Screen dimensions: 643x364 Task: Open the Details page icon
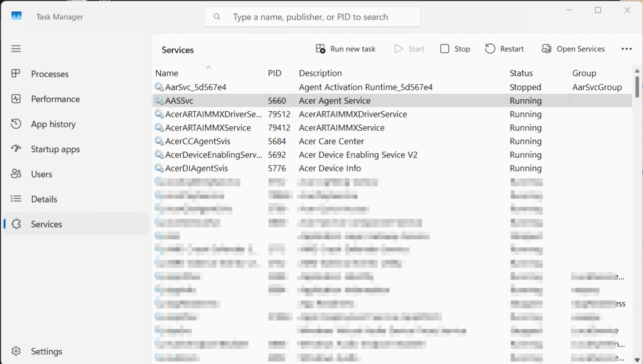coord(16,199)
